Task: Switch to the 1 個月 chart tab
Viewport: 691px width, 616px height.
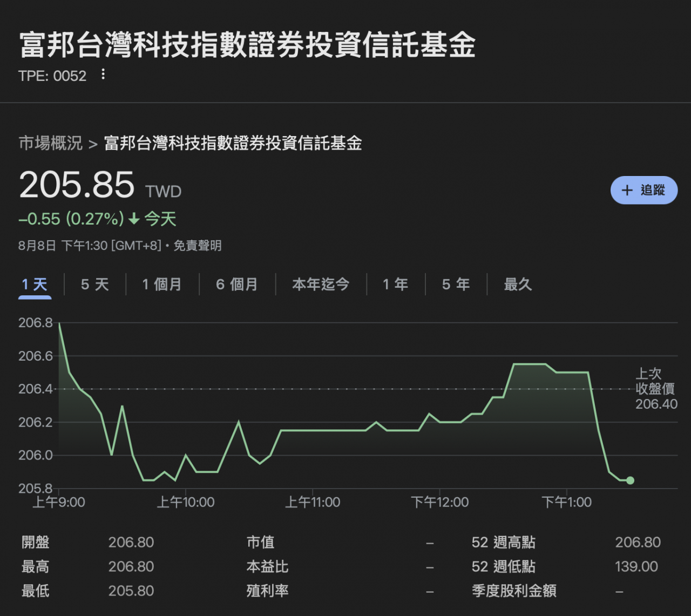Action: pyautogui.click(x=162, y=285)
